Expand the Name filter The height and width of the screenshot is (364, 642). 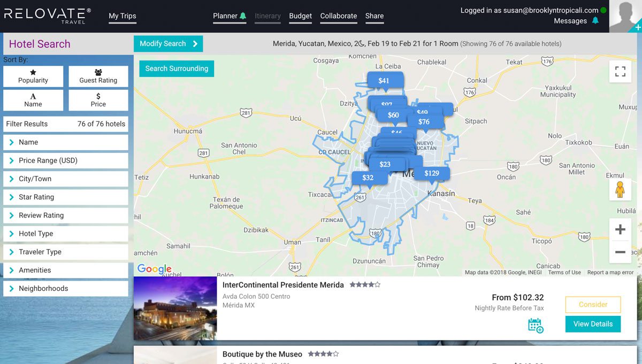(x=66, y=142)
